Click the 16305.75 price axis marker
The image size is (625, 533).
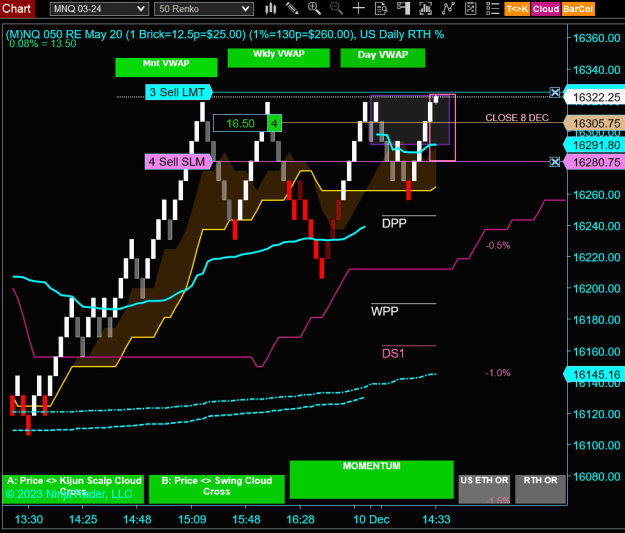595,124
